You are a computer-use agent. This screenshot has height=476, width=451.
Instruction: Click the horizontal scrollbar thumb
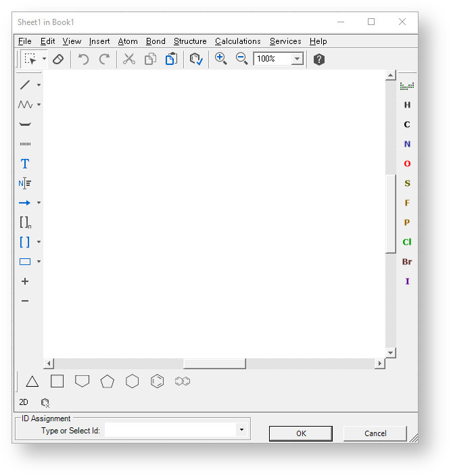214,364
